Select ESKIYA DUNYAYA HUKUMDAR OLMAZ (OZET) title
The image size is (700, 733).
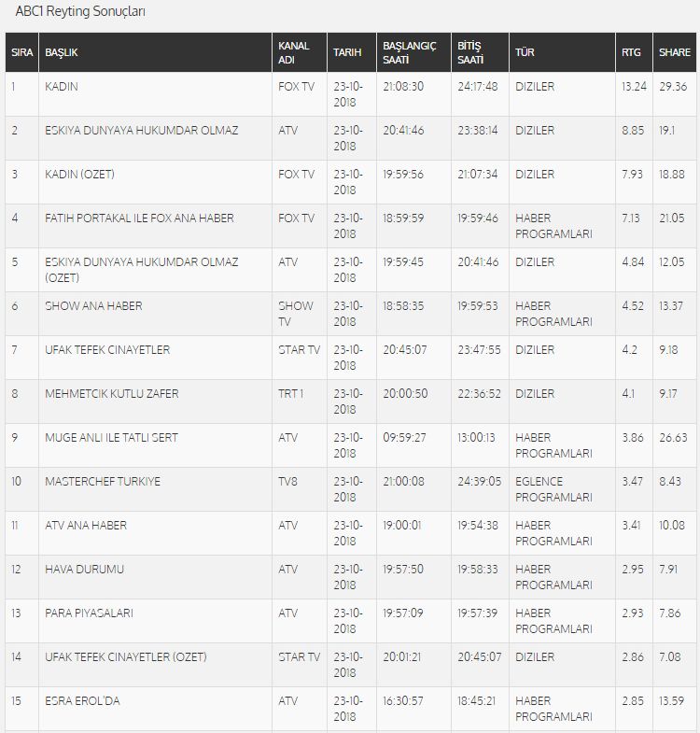tap(142, 270)
